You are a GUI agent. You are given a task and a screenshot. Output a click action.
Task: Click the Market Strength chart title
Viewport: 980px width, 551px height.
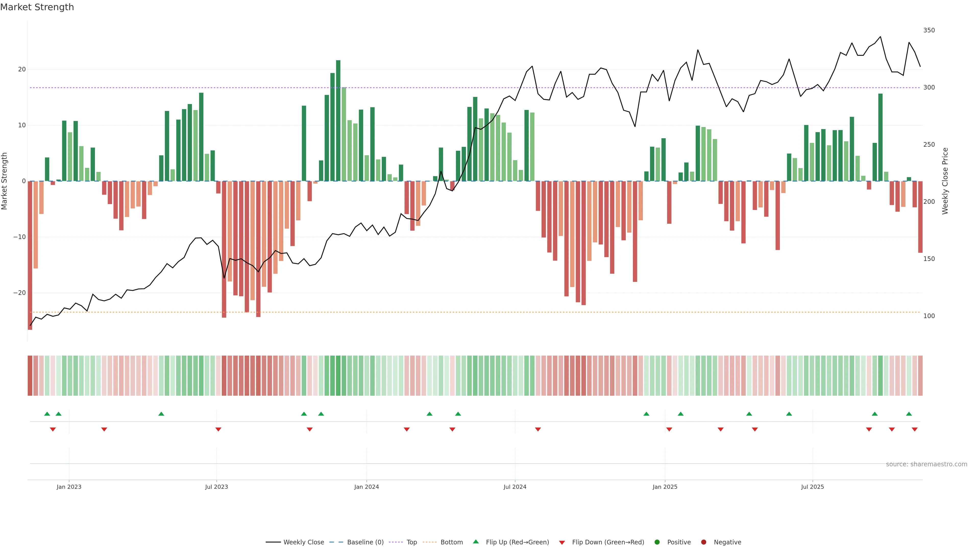click(37, 7)
